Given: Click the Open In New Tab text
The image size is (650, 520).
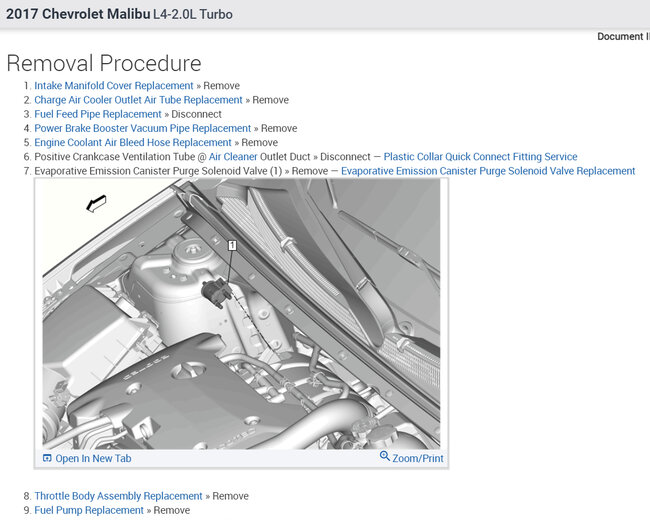Looking at the screenshot, I should 93,459.
